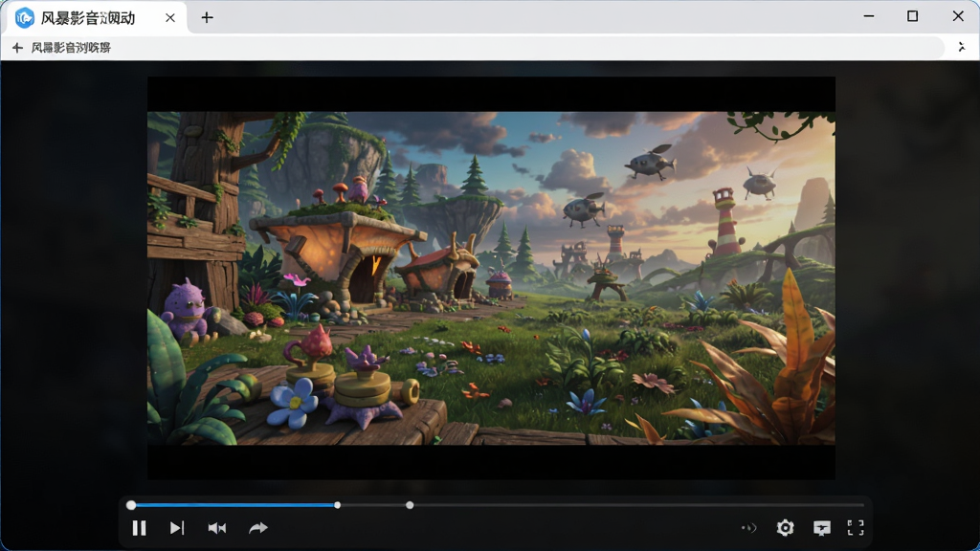This screenshot has width=980, height=551.
Task: Click the video picture area
Action: pos(491,278)
